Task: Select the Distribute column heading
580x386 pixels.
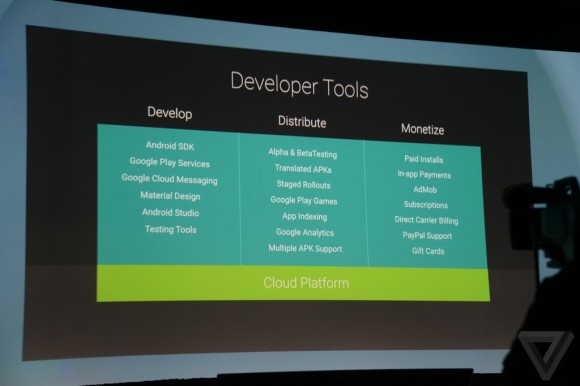Action: point(302,122)
